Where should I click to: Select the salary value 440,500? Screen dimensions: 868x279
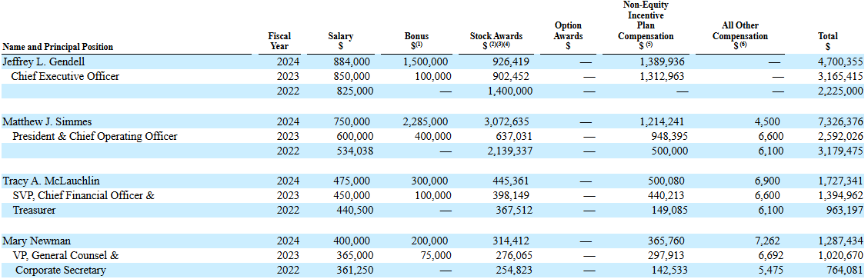355,211
